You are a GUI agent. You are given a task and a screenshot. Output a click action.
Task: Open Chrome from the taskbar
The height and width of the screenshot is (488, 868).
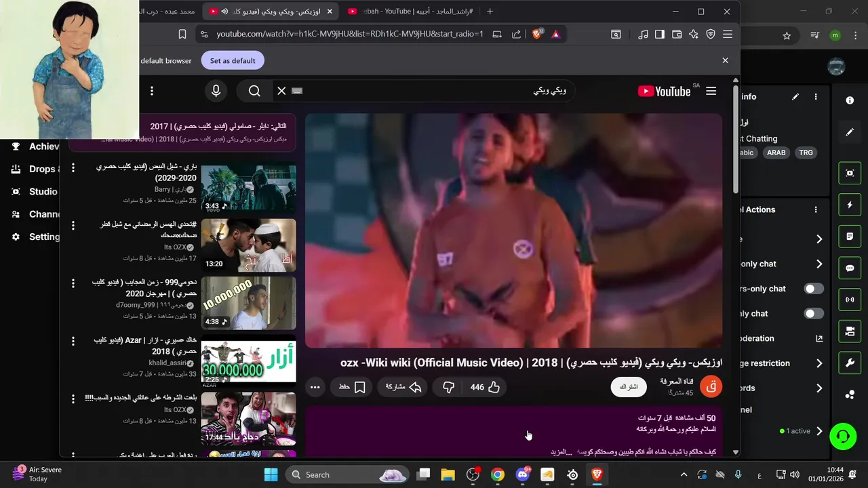(x=498, y=474)
